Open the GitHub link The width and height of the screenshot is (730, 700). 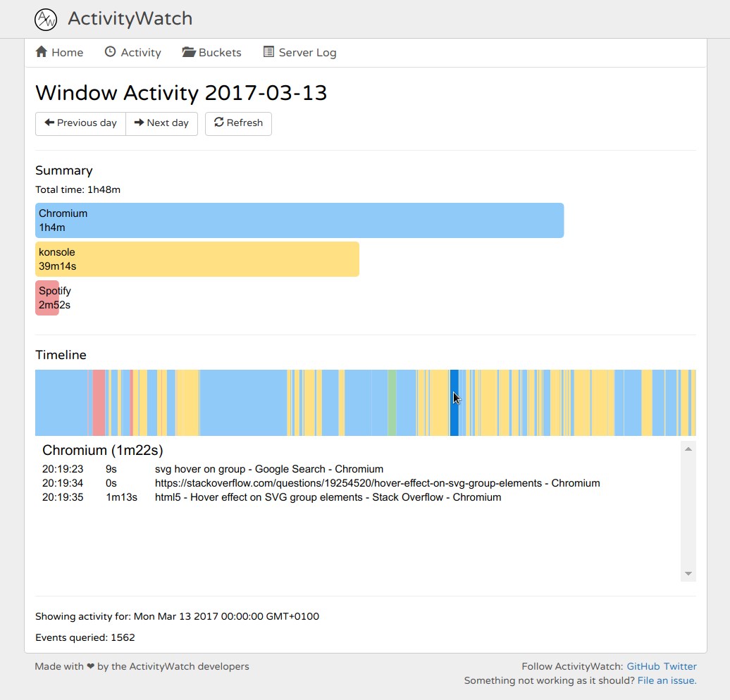coord(643,666)
